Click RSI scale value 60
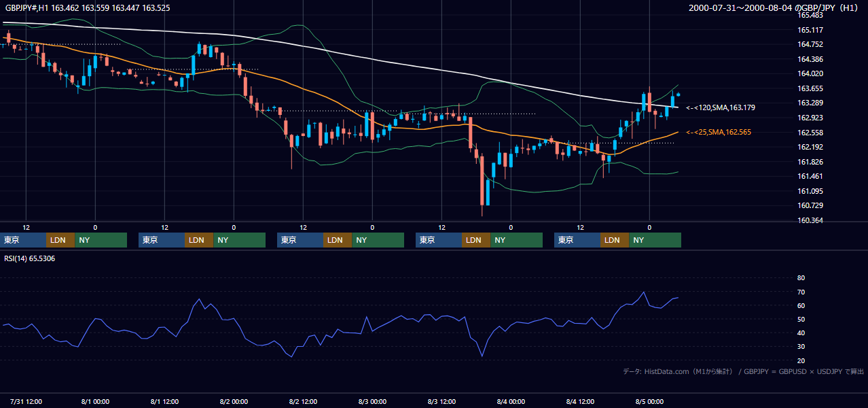The width and height of the screenshot is (868, 408). click(801, 305)
